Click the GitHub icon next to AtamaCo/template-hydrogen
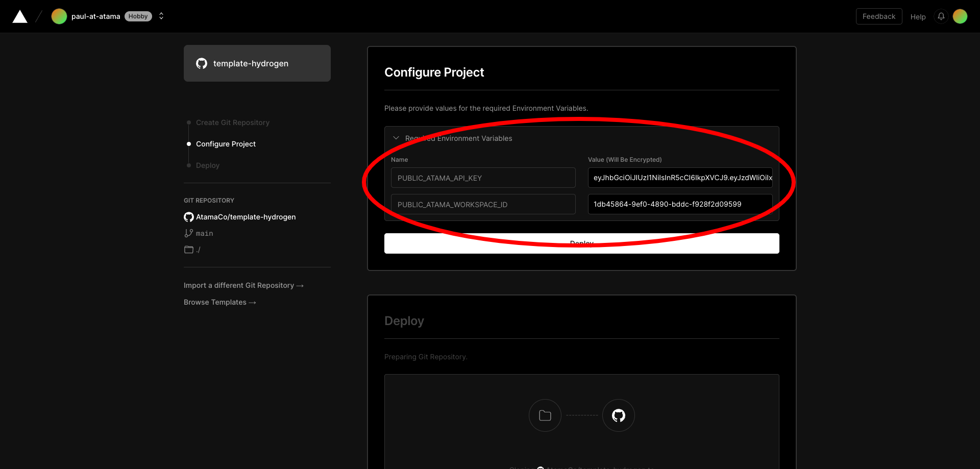 (x=189, y=217)
